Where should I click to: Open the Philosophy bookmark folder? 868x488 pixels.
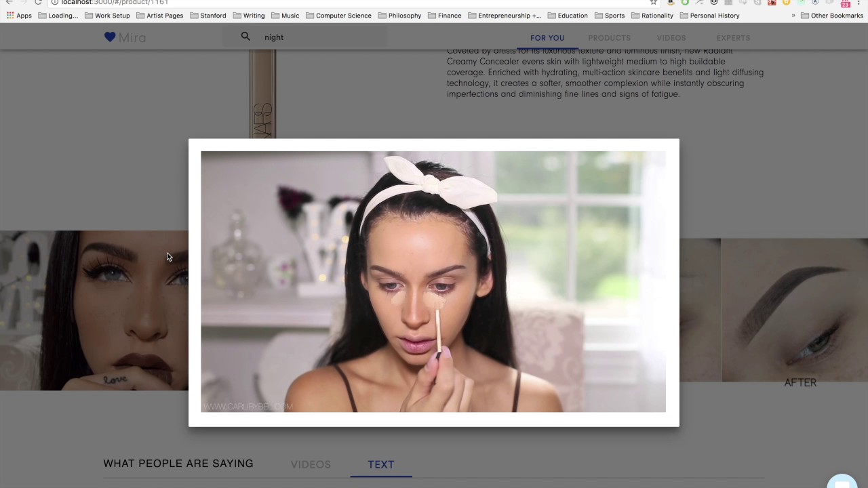[399, 16]
